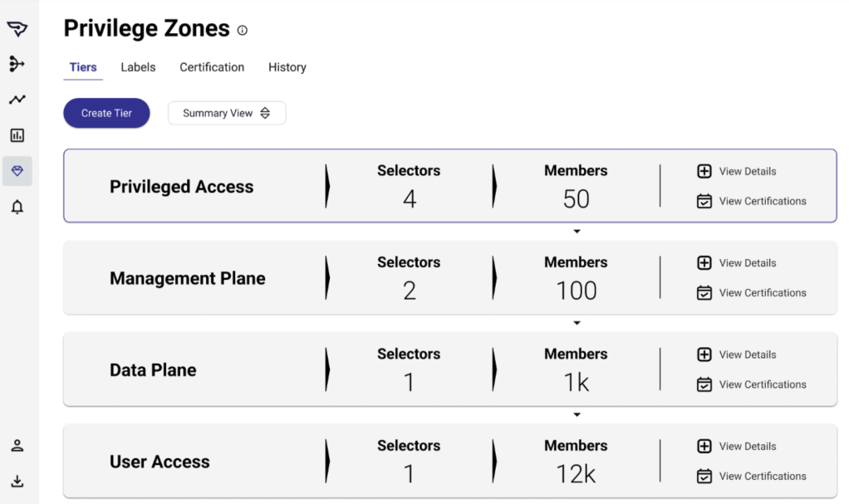Click the Create Tier button
This screenshot has height=504, width=849.
[x=106, y=113]
